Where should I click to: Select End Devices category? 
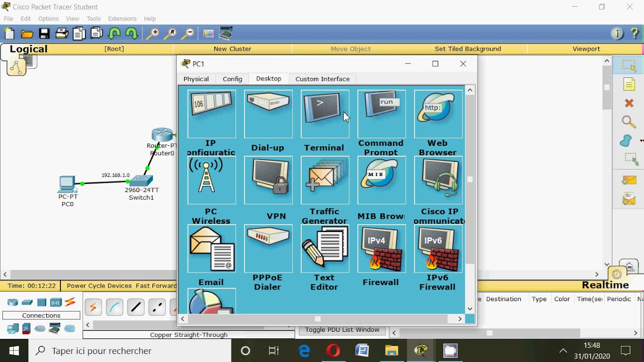[13, 329]
